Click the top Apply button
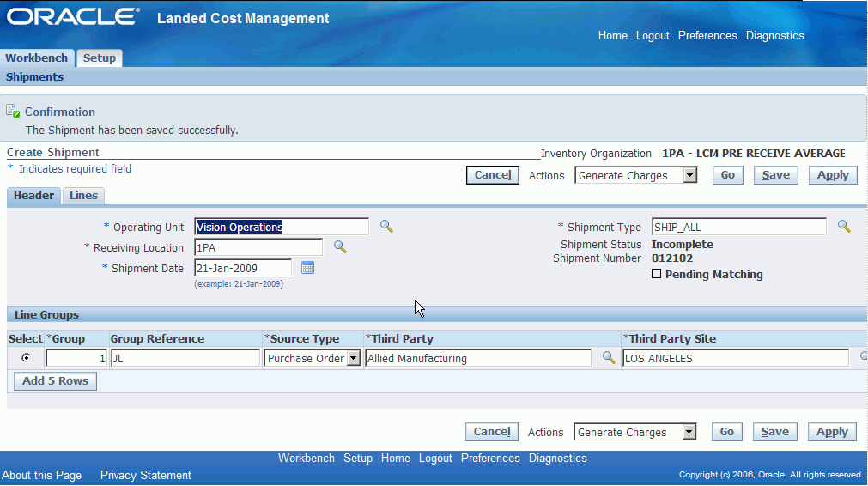The width and height of the screenshot is (868, 486). pos(833,175)
